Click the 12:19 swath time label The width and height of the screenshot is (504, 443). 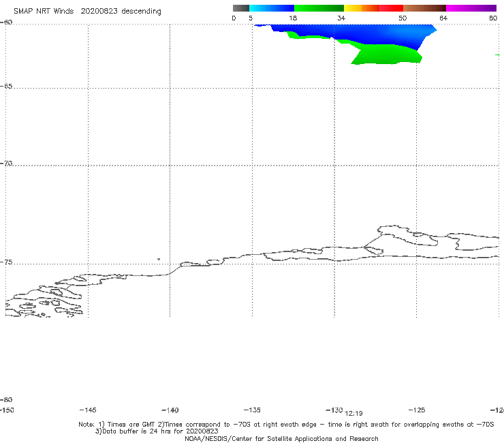coord(353,414)
